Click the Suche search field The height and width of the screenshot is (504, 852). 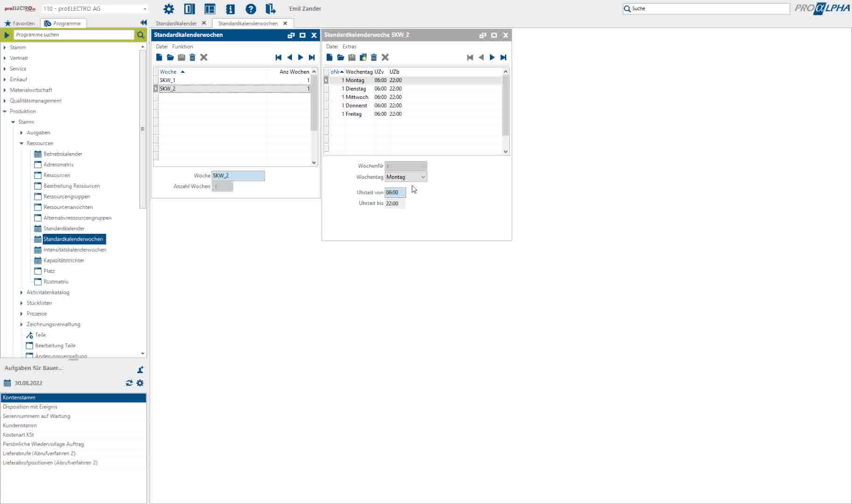tap(706, 8)
